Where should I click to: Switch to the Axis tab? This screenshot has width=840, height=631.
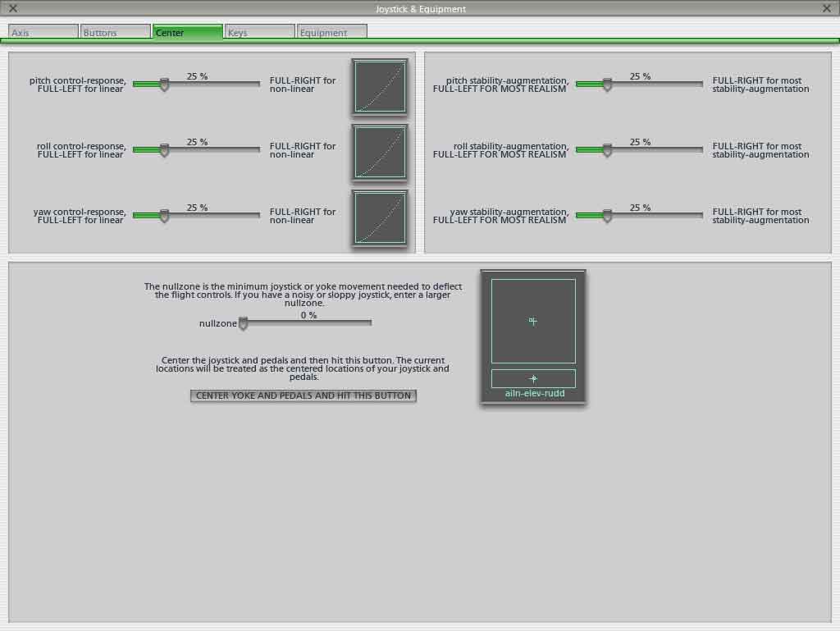(x=43, y=32)
